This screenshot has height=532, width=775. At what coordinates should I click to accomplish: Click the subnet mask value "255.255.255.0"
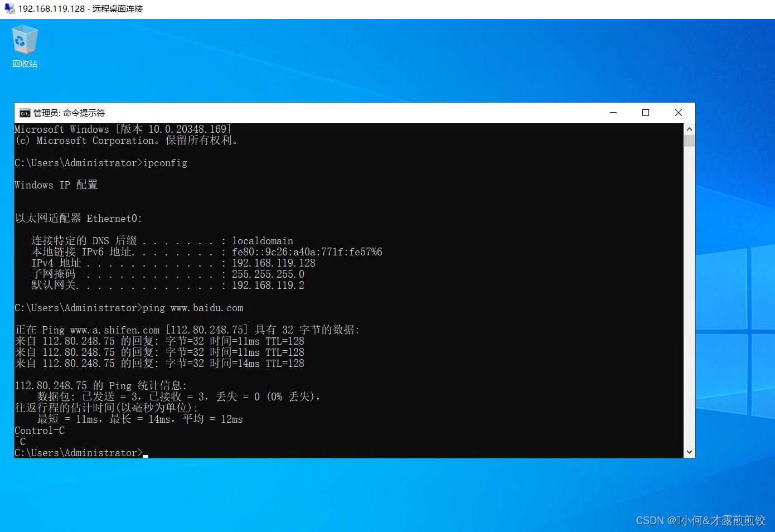tap(268, 274)
